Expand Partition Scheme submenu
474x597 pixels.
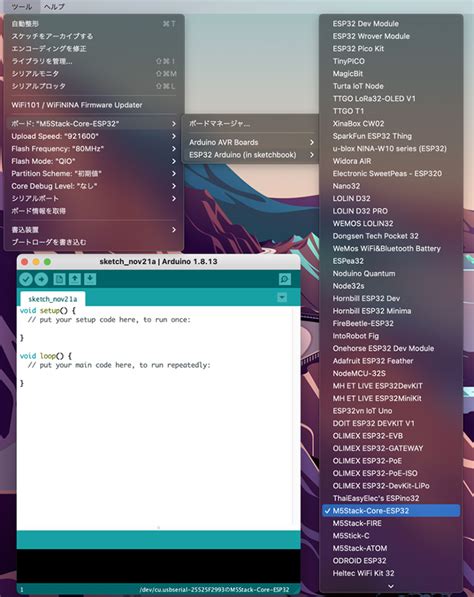[94, 174]
